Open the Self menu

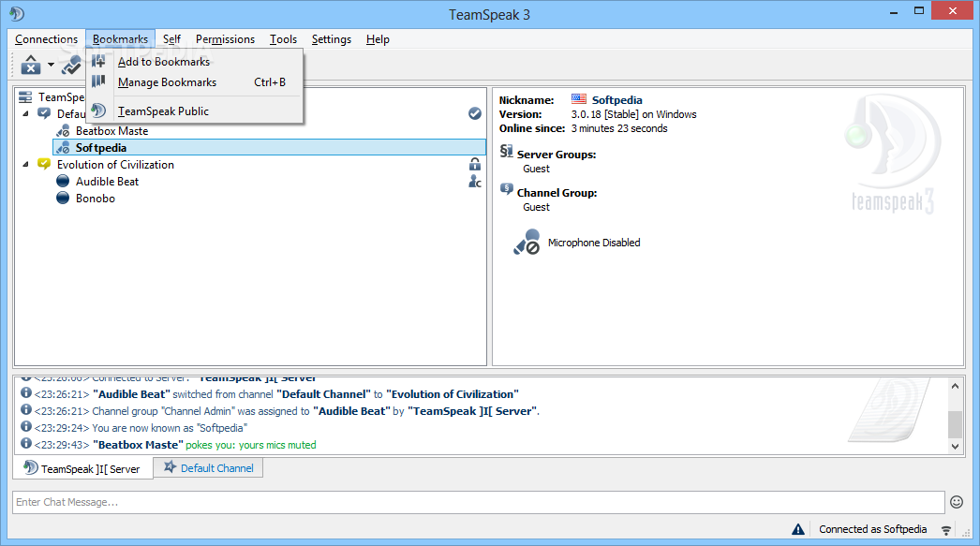pyautogui.click(x=171, y=38)
